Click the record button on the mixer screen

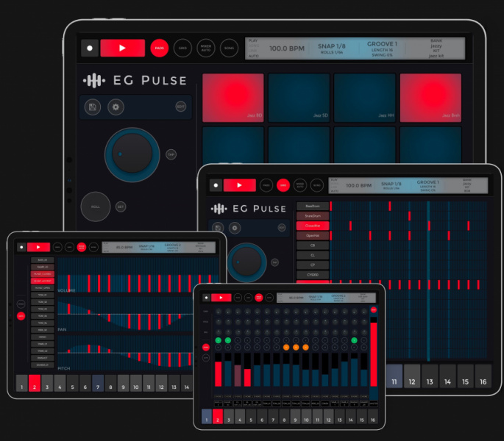point(206,298)
